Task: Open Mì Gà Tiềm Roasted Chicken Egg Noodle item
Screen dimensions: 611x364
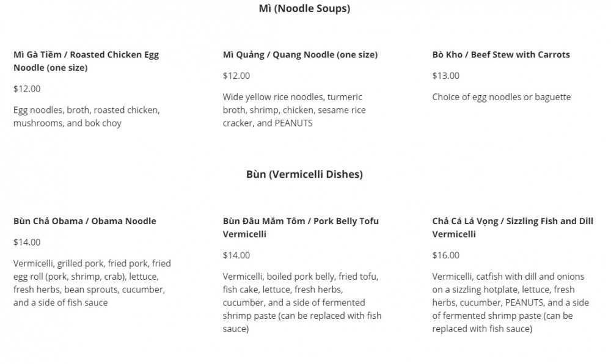Action: (x=86, y=61)
